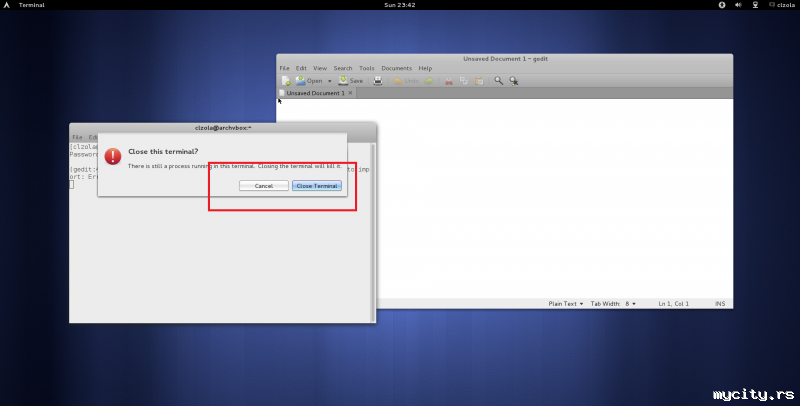Open gedit Tools menu

point(366,68)
